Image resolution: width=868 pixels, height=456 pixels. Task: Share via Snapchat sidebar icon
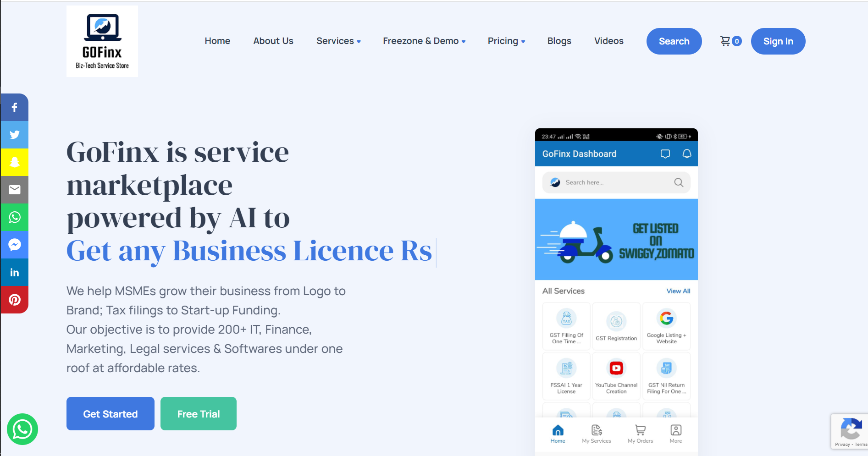[15, 162]
